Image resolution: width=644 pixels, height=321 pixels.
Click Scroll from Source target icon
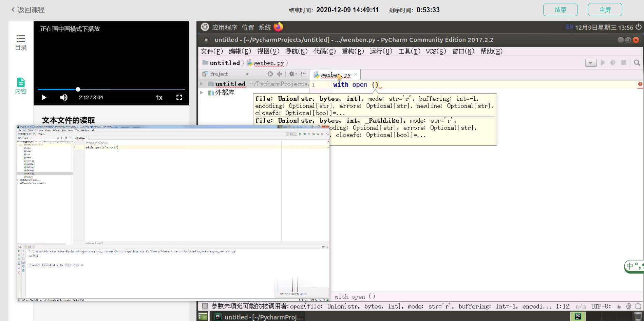point(270,74)
